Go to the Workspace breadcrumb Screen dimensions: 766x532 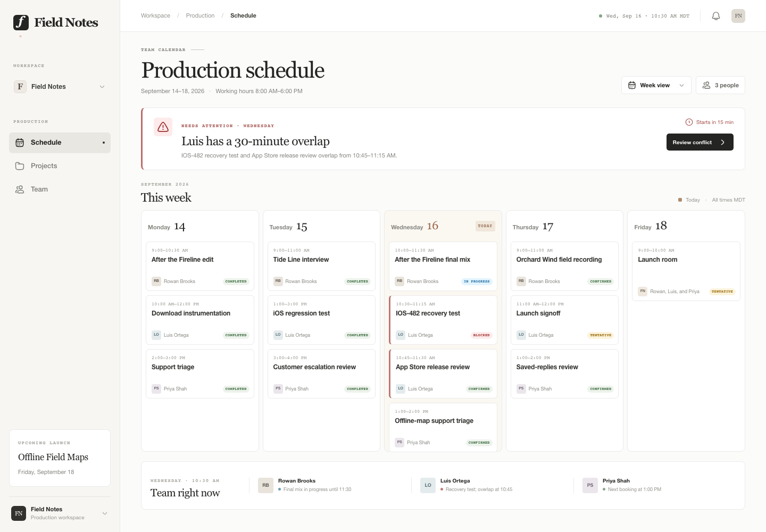pos(155,15)
